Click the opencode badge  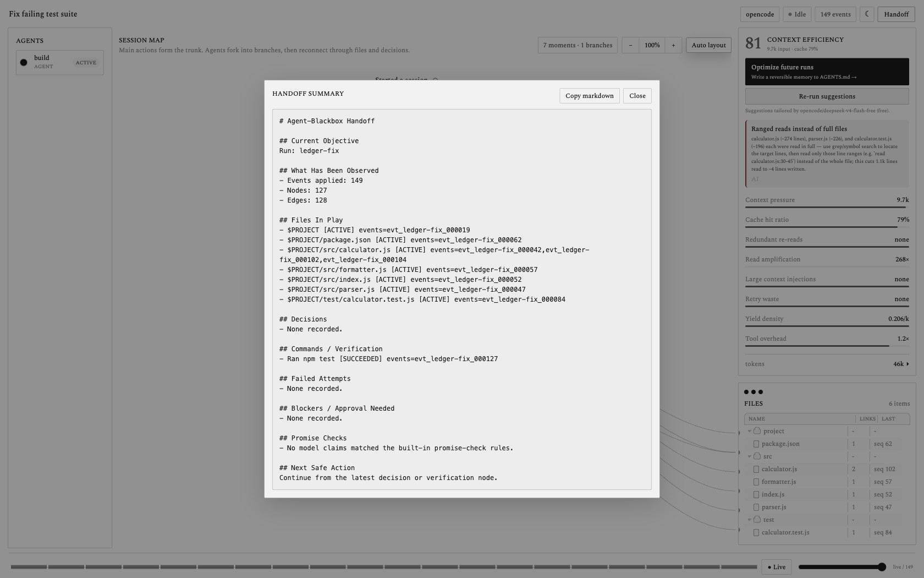point(760,14)
